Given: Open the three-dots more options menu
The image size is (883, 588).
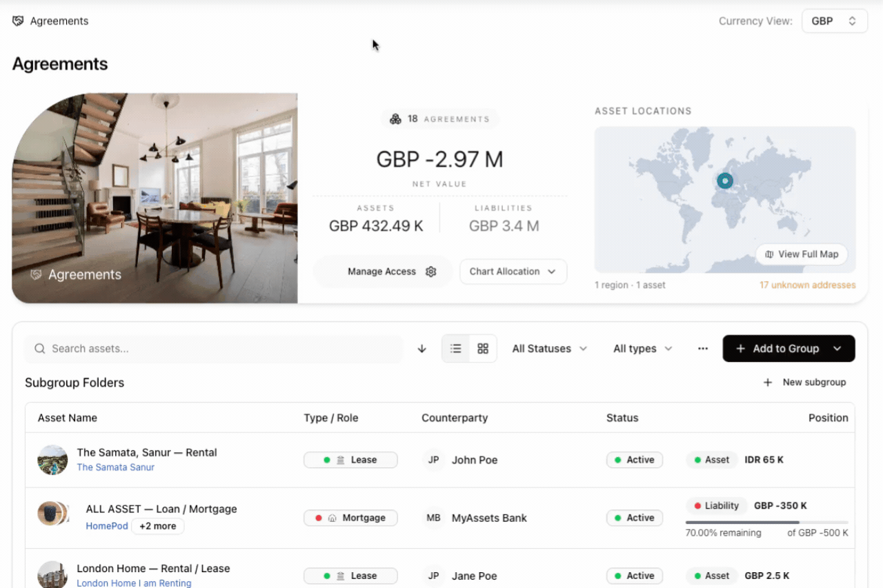Looking at the screenshot, I should 703,349.
